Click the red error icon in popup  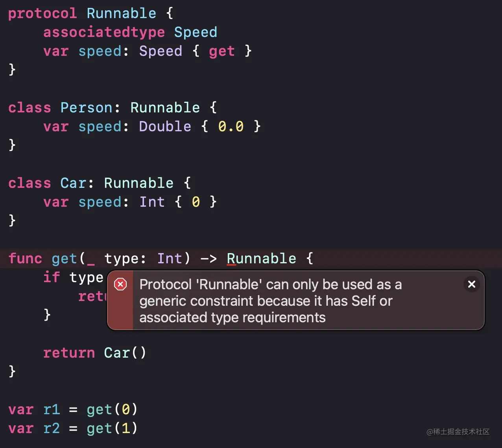point(120,284)
